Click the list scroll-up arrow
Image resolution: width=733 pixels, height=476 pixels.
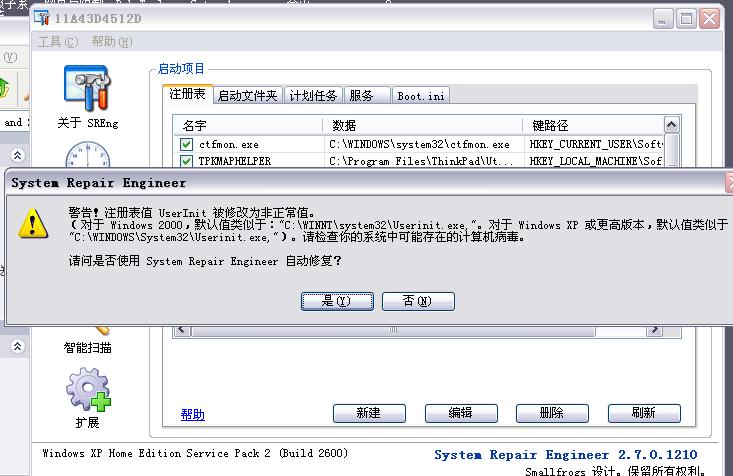[x=671, y=124]
